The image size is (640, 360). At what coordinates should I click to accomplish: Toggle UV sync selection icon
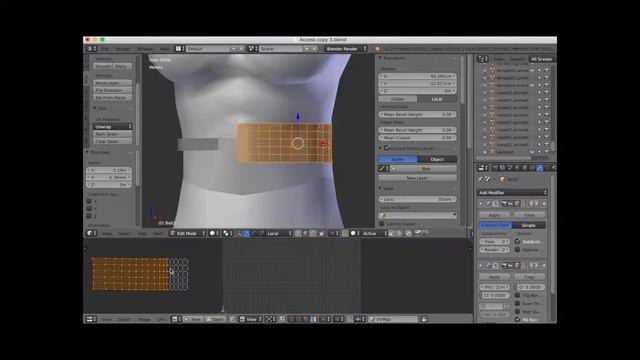click(282, 319)
